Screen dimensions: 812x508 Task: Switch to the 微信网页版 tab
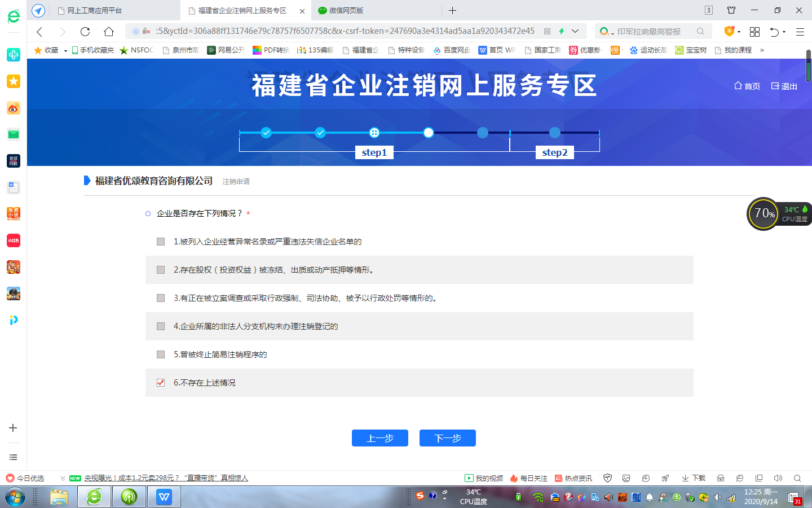coord(346,10)
